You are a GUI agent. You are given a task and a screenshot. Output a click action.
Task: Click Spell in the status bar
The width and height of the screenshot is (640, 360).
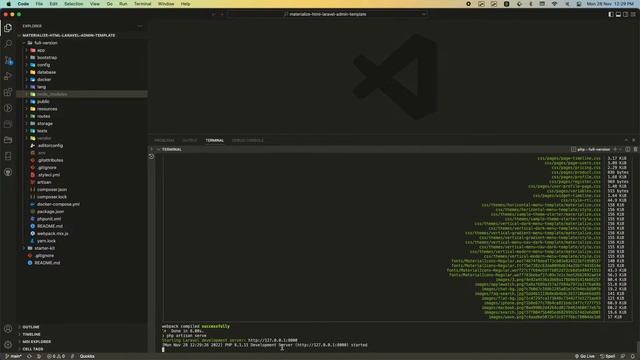click(608, 356)
